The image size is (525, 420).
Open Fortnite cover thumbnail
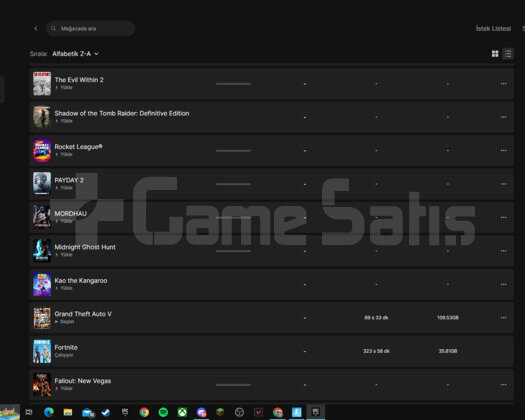coord(42,351)
